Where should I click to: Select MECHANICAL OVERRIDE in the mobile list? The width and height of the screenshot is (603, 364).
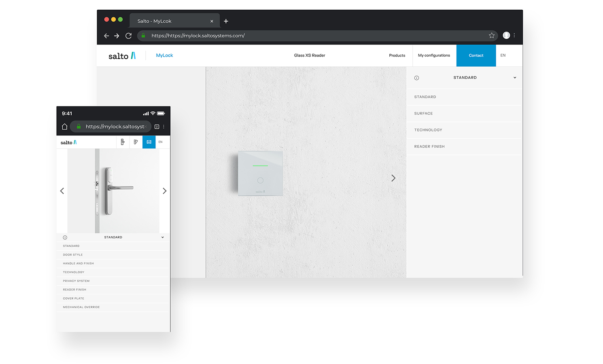[113, 307]
